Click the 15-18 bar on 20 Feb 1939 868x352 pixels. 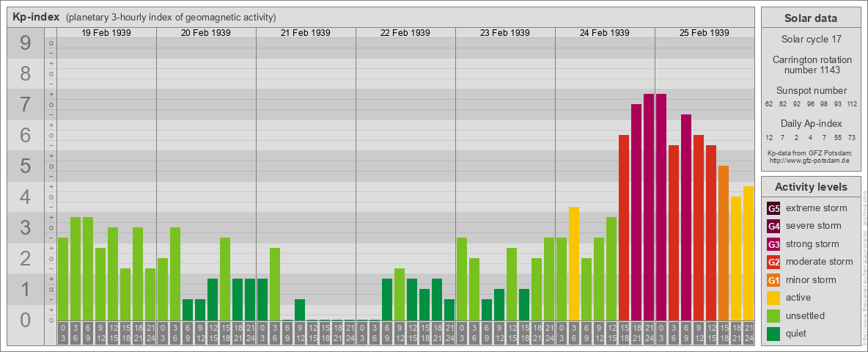(x=225, y=279)
